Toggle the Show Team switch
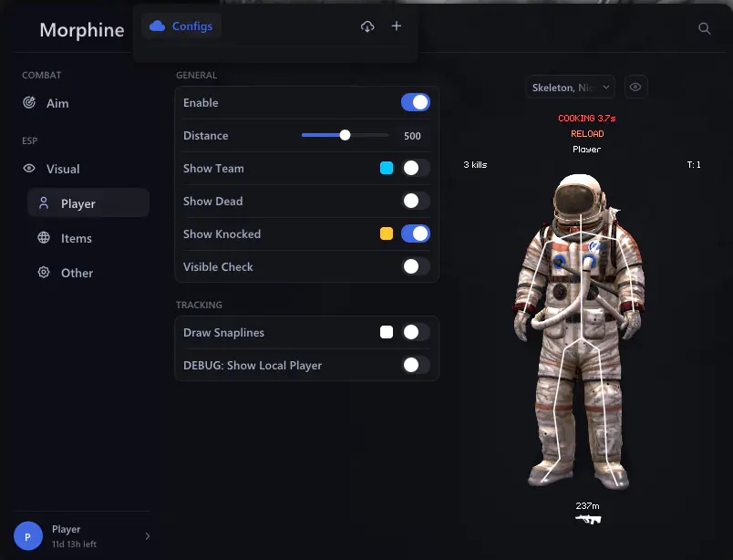The image size is (733, 560). pyautogui.click(x=416, y=168)
